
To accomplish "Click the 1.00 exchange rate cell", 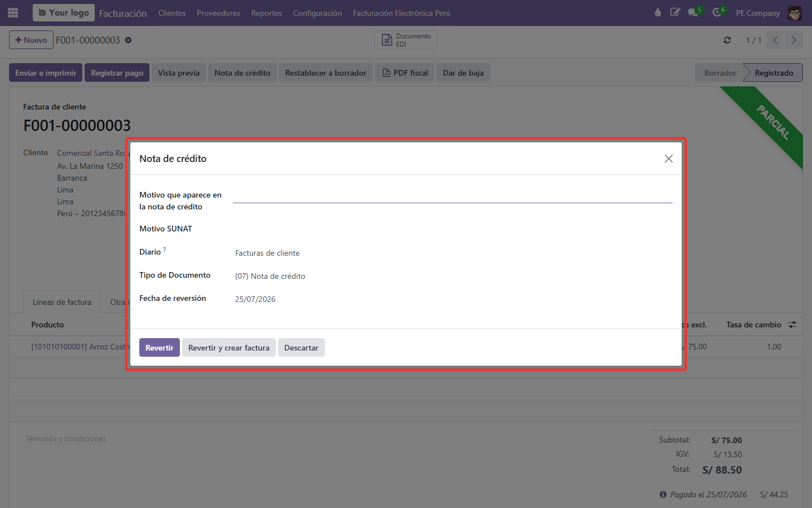I will [774, 347].
